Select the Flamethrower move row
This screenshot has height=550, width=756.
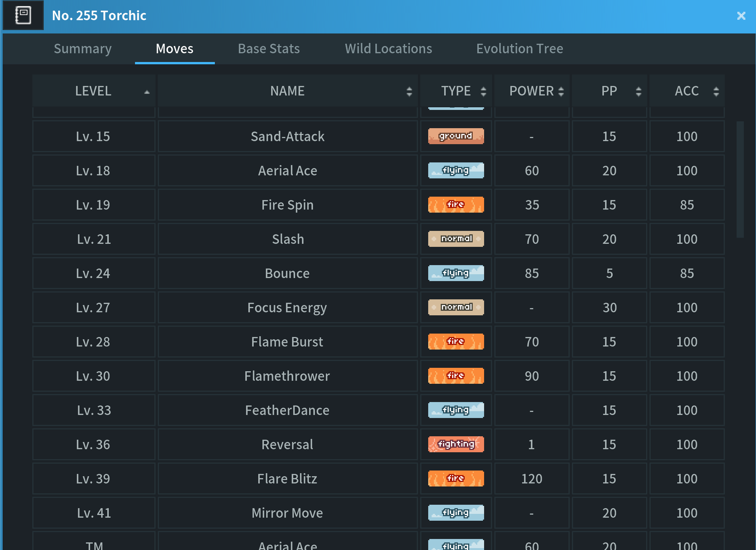[378, 375]
